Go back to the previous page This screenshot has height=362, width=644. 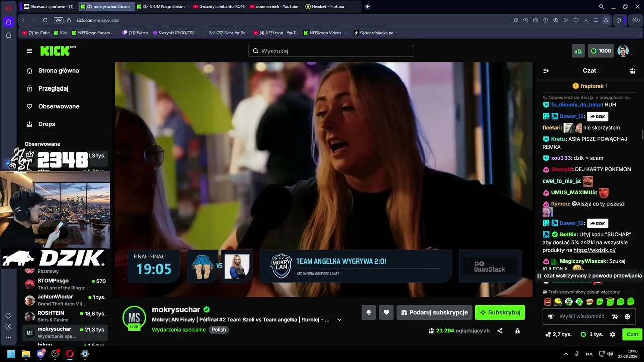click(23, 20)
